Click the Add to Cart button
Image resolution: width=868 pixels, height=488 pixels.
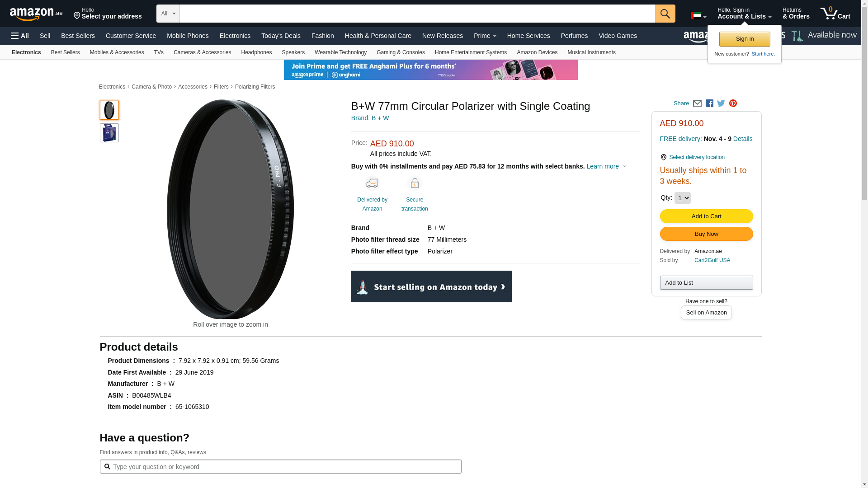(x=706, y=216)
